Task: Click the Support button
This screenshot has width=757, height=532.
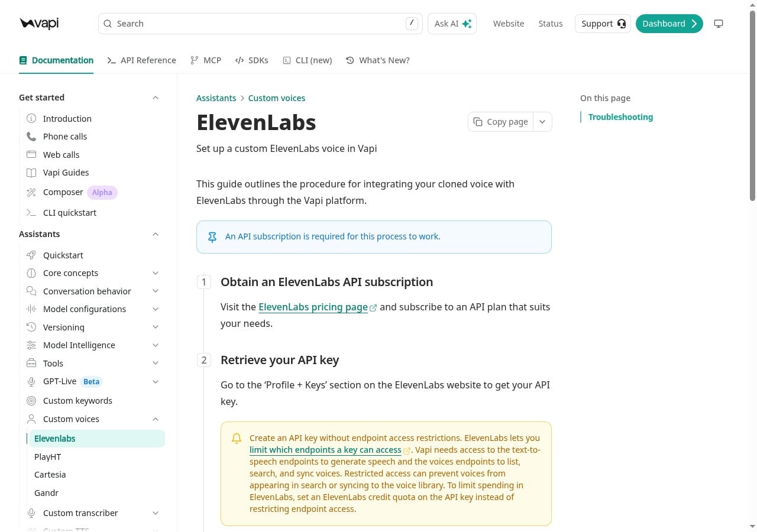Action: point(603,24)
